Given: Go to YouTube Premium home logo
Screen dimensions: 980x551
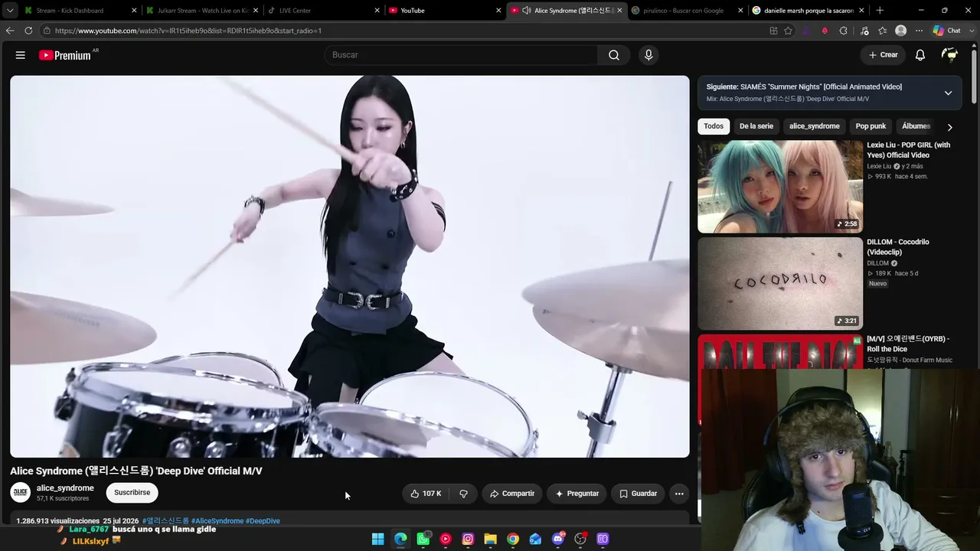Looking at the screenshot, I should (65, 55).
